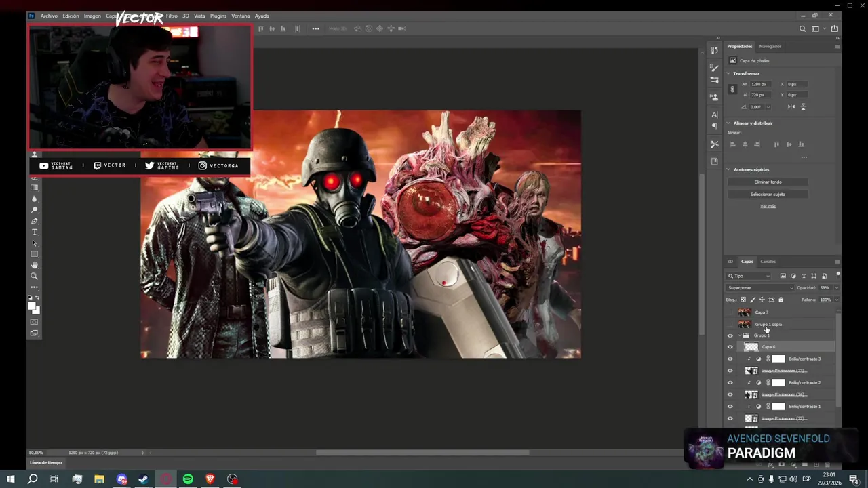Screen dimensions: 868x488
Task: Switch to the Navegador tab
Action: [770, 46]
